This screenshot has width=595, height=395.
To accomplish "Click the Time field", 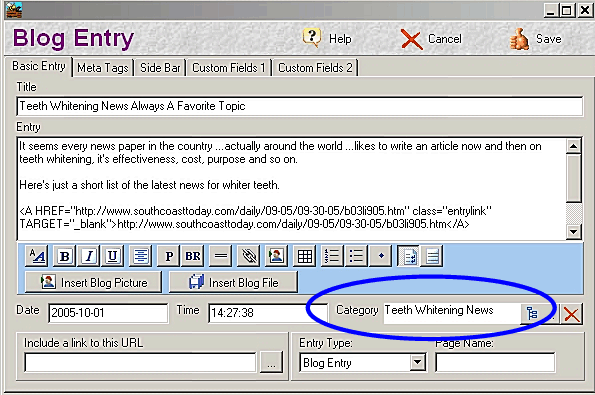I will tap(268, 313).
